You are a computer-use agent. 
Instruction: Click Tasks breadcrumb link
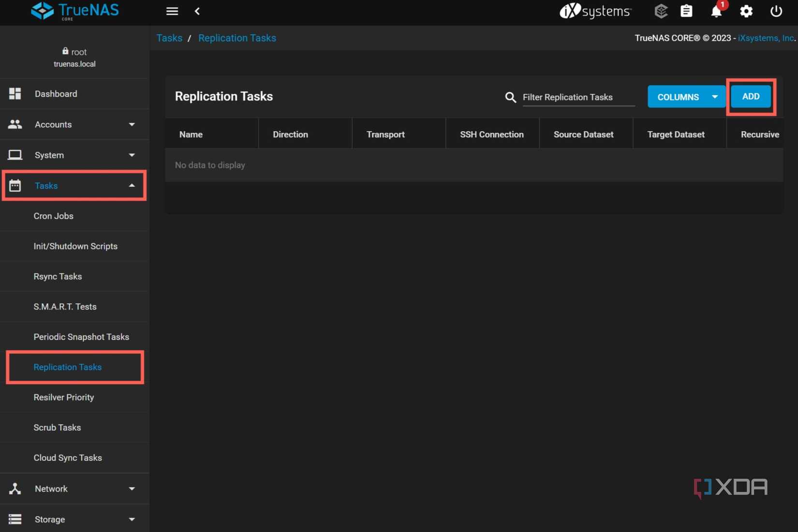click(169, 38)
